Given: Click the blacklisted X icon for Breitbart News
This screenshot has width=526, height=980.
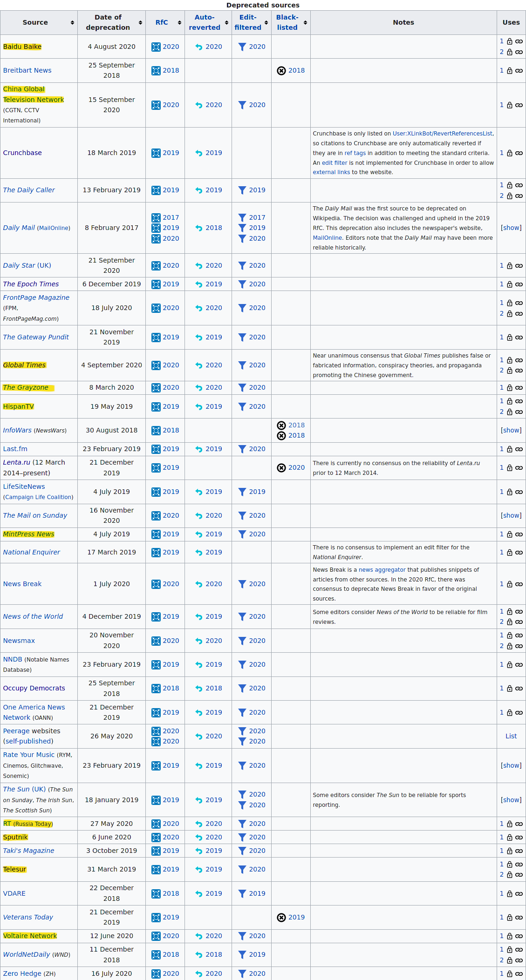Looking at the screenshot, I should (x=281, y=71).
